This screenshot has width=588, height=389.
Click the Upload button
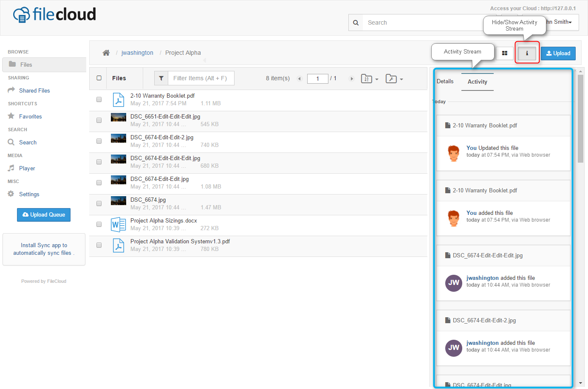click(x=558, y=53)
